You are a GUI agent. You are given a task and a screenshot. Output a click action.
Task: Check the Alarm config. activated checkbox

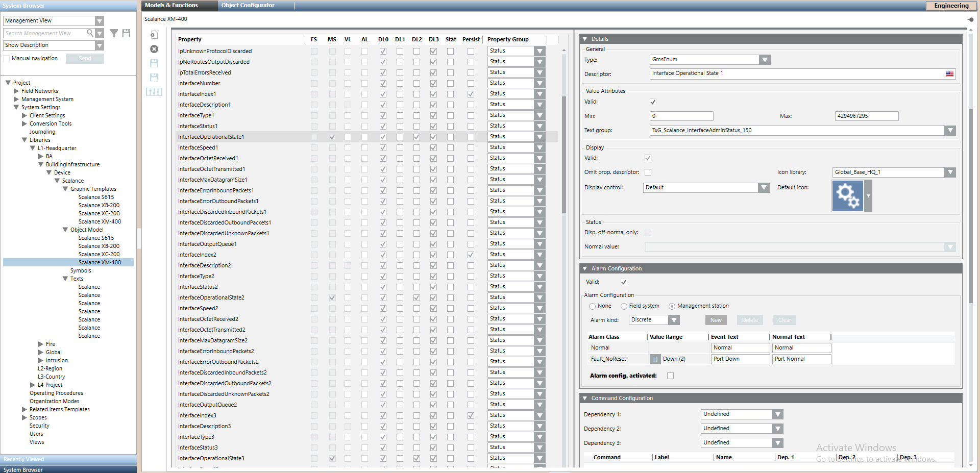point(670,376)
